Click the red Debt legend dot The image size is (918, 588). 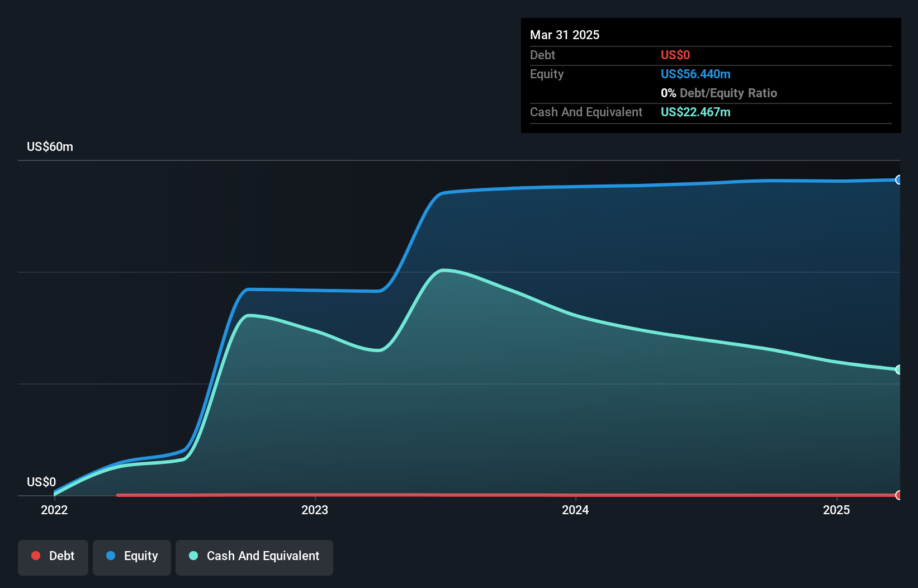click(36, 556)
